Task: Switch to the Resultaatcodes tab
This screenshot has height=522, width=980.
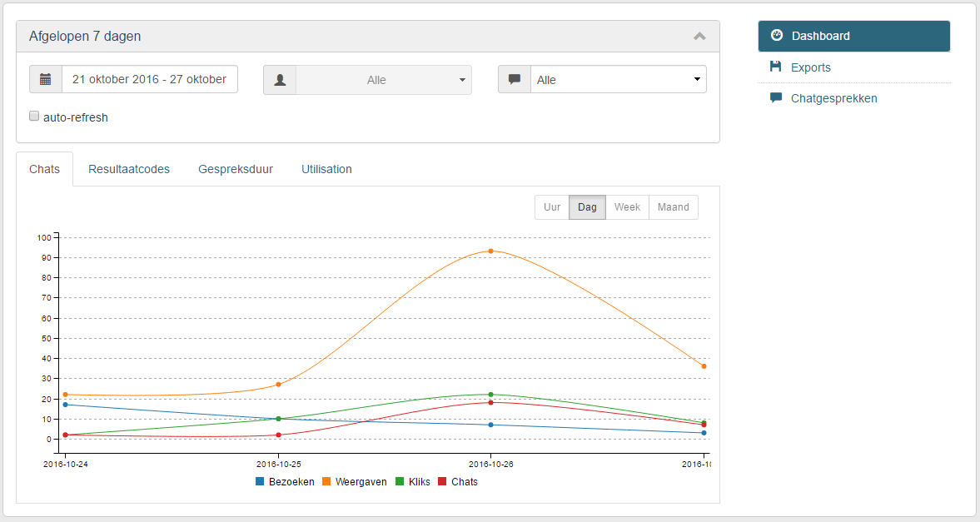Action: tap(129, 168)
